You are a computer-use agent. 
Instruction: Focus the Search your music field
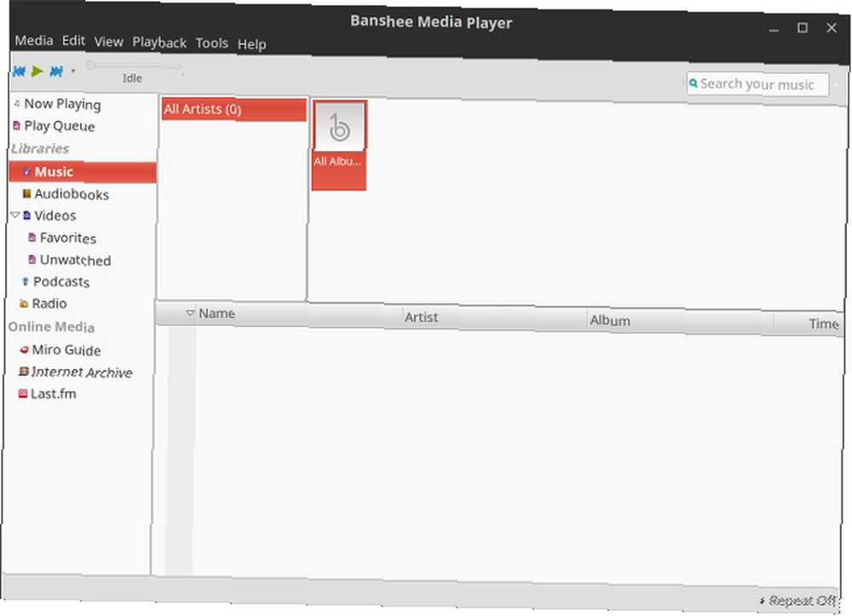click(x=757, y=84)
